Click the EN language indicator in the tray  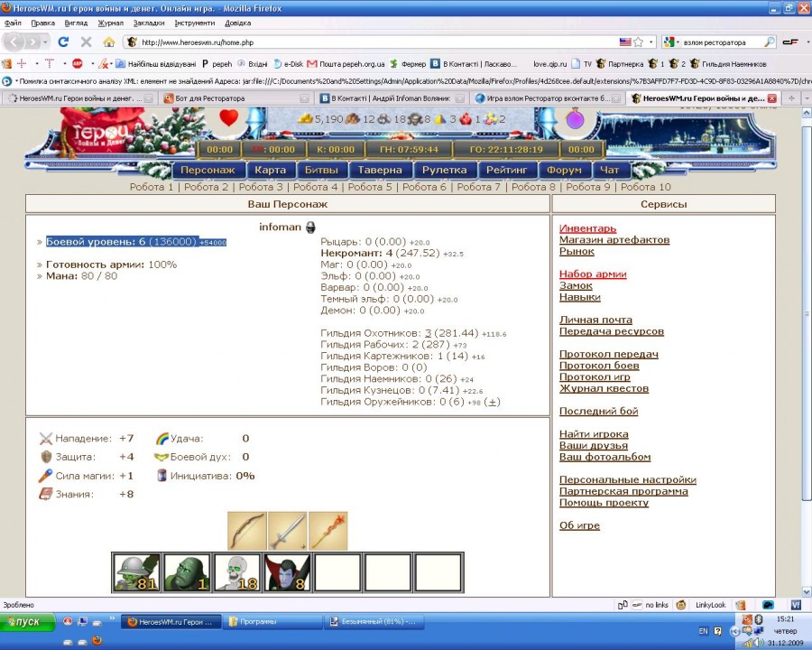(x=703, y=631)
